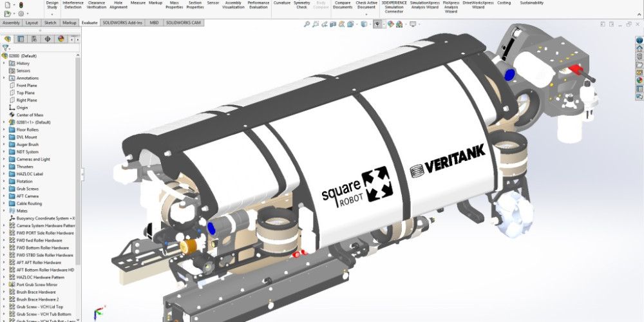
Task: Click the Zoom to Fit magnifier icon
Action: (307, 24)
